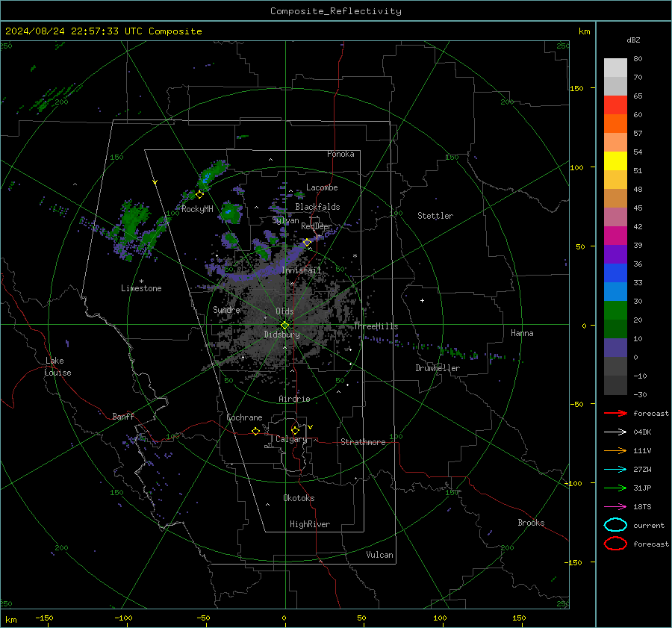Click the yellow diamond marker at RedDeer
The width and height of the screenshot is (672, 628).
pos(307,243)
